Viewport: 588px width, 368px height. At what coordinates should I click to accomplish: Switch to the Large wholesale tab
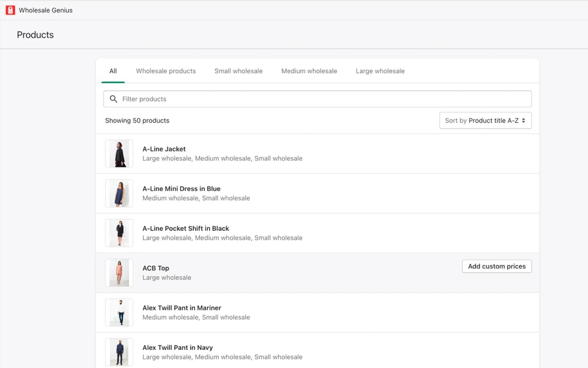click(x=380, y=71)
